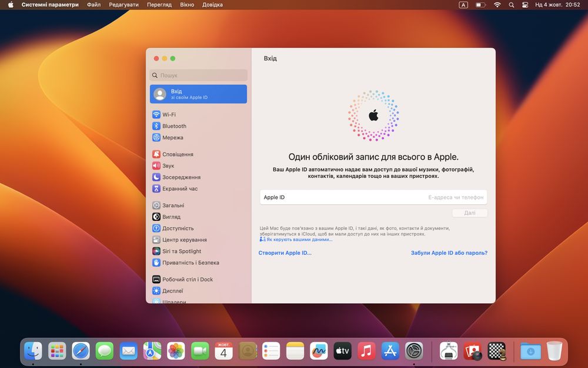Select the Вхід Apple ID sidebar item
The width and height of the screenshot is (588, 368).
[198, 94]
